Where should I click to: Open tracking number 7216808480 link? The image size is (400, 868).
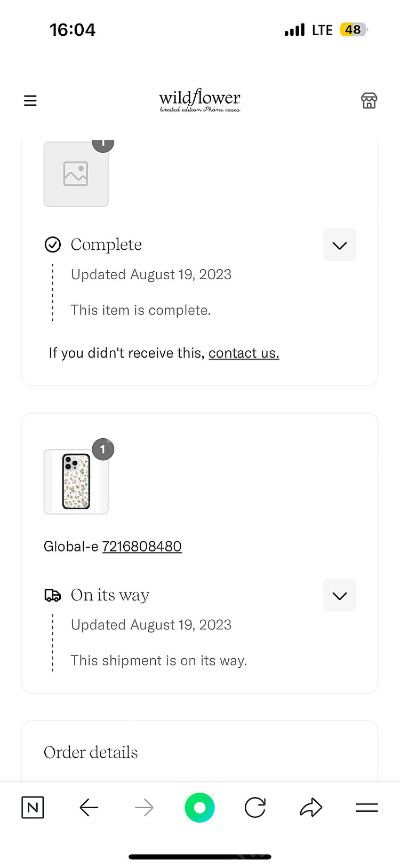(x=142, y=547)
